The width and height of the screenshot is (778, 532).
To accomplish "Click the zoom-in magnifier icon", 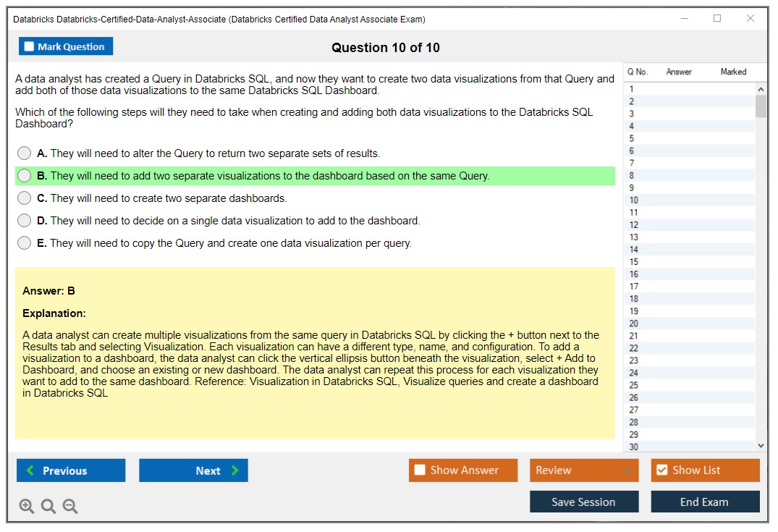I will click(x=26, y=506).
